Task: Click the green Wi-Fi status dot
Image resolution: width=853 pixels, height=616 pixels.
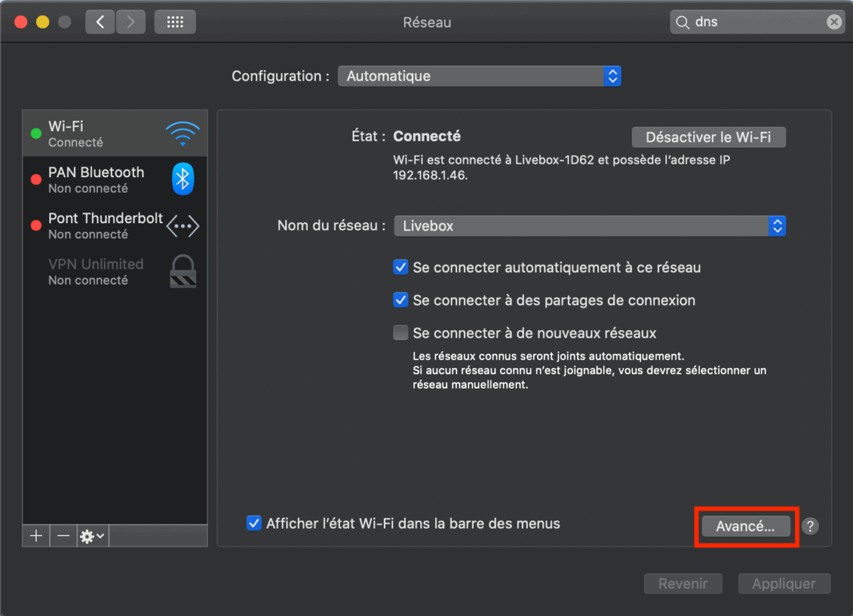Action: [x=36, y=133]
